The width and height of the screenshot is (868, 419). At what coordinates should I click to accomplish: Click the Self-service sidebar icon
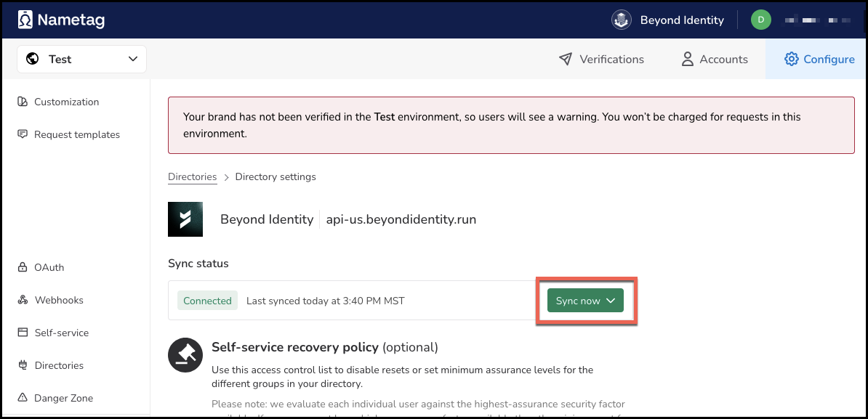click(x=23, y=333)
